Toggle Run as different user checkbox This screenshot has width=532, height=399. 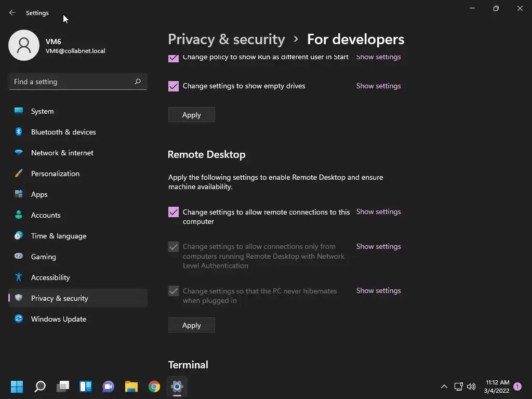point(174,58)
